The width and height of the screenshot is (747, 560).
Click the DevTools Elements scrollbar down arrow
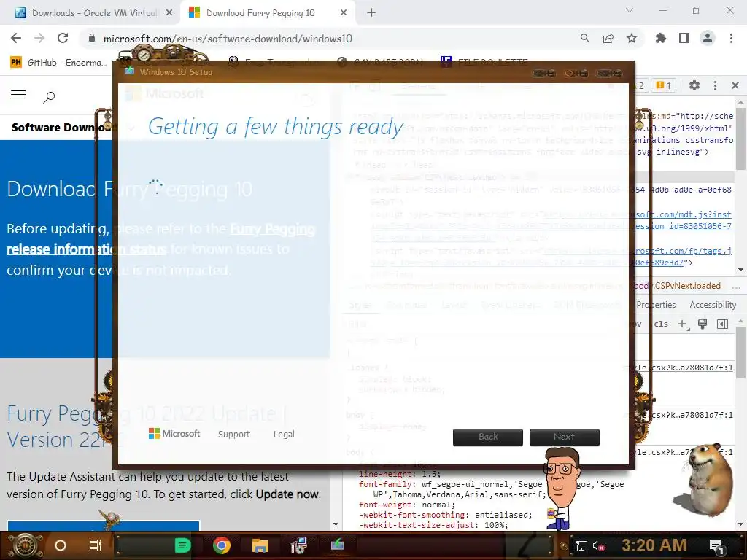(x=740, y=270)
